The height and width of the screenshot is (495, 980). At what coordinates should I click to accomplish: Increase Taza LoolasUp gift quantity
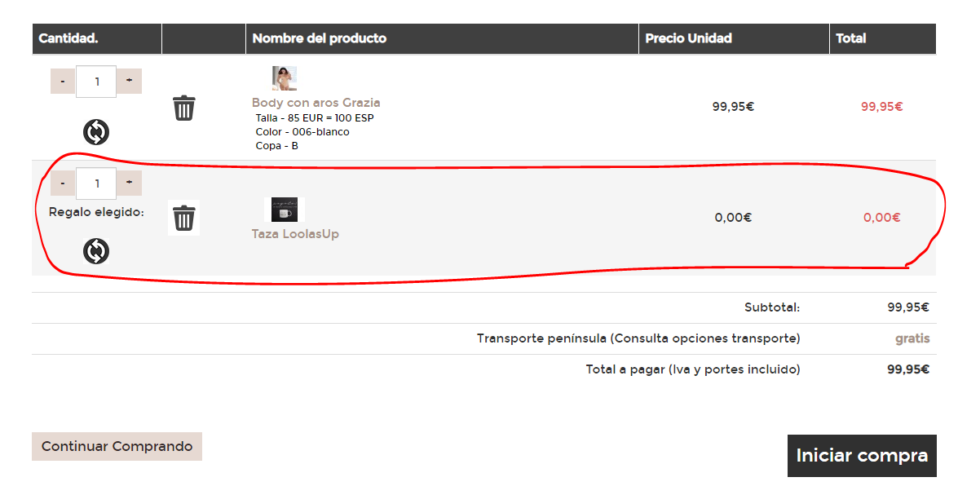click(129, 183)
